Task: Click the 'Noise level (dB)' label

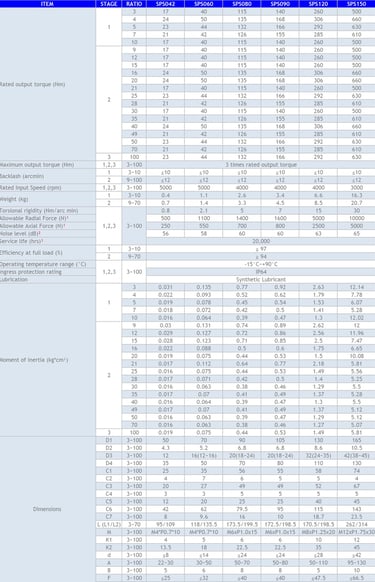Action: click(x=20, y=233)
